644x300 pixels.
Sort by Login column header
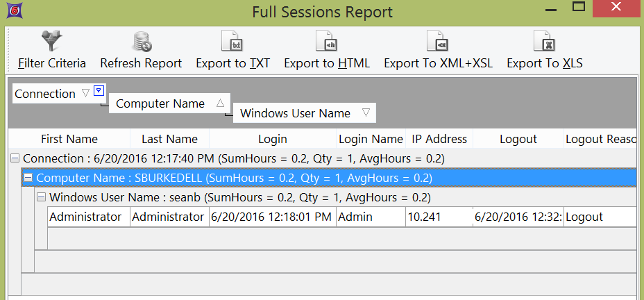click(272, 139)
